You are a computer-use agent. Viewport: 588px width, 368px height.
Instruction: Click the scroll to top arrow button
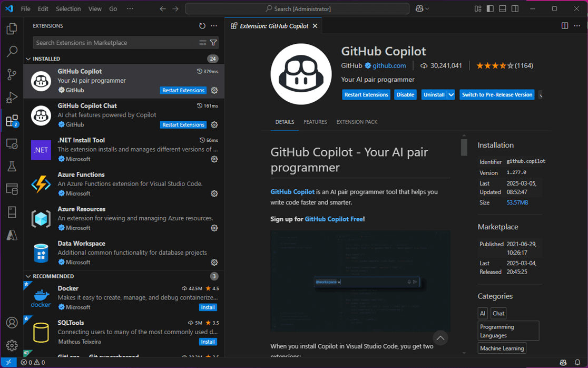(x=440, y=338)
